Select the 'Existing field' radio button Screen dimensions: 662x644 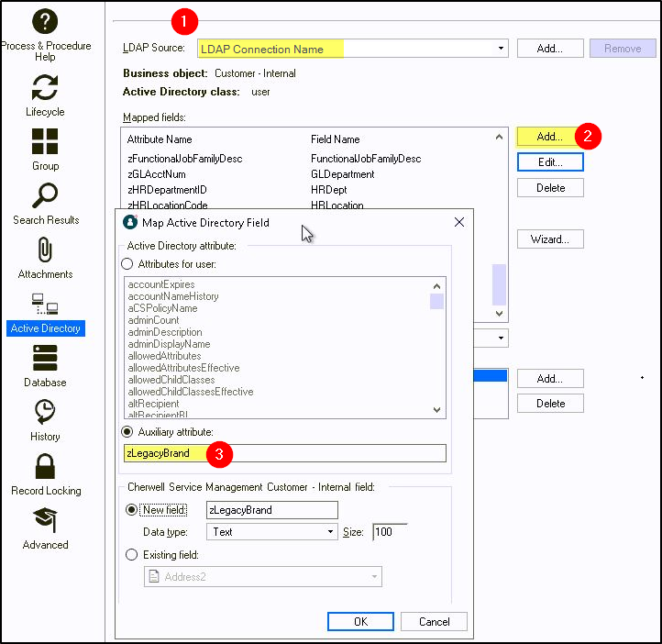tap(134, 555)
